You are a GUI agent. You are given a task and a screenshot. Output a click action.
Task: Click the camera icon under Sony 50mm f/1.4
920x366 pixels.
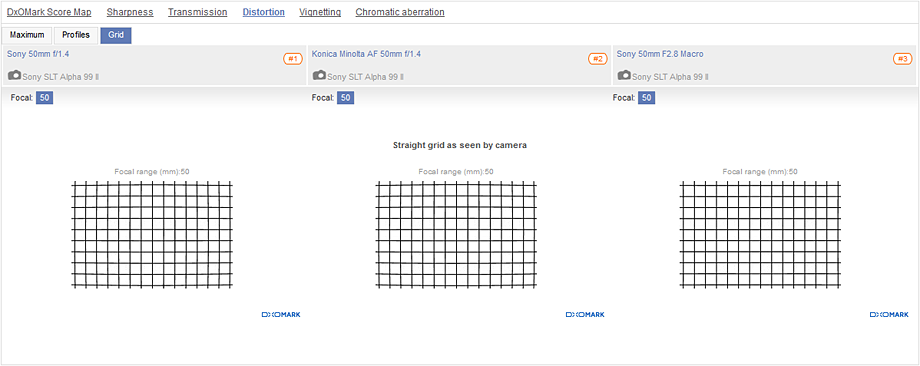(x=15, y=75)
